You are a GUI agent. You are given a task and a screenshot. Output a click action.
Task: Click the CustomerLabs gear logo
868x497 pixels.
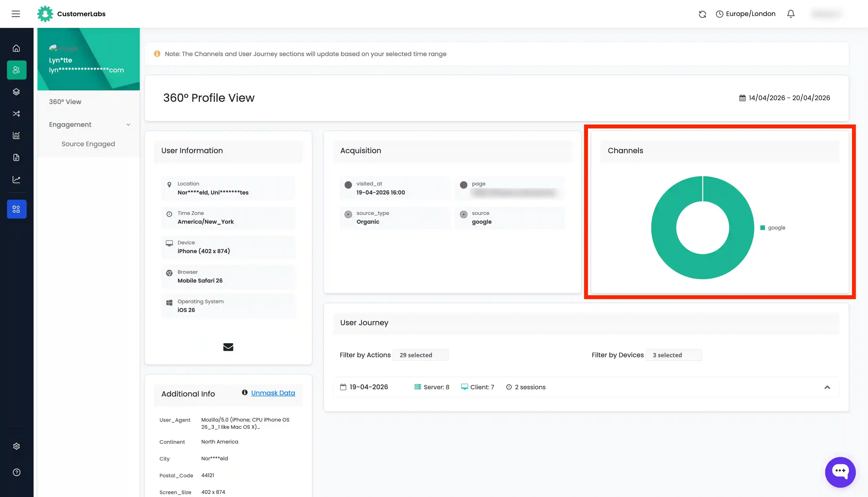pyautogui.click(x=45, y=14)
